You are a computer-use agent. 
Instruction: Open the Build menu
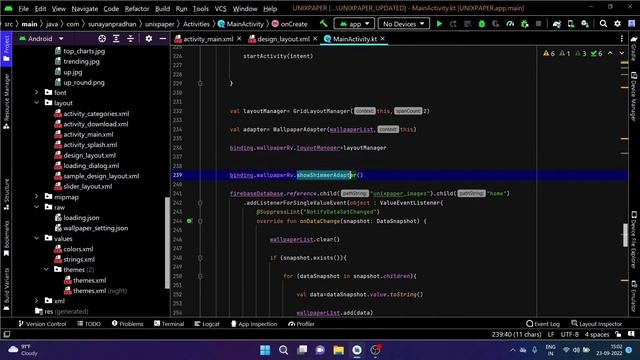point(162,9)
